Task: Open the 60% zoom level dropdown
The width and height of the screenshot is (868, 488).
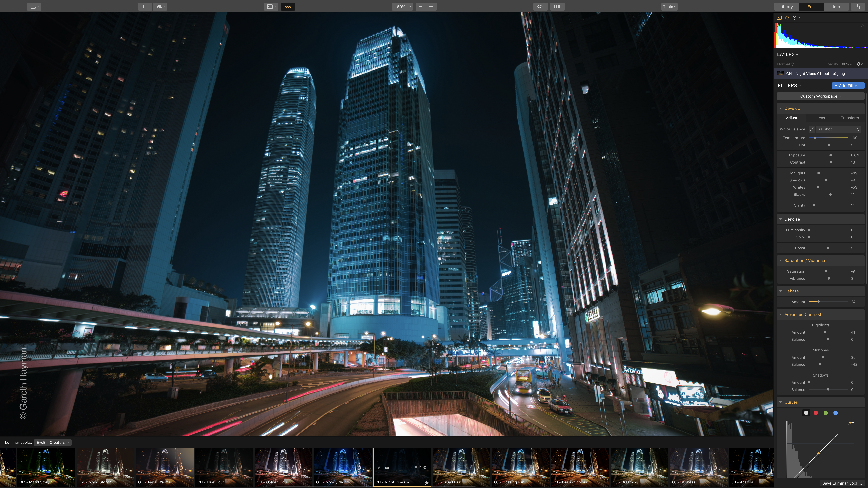Action: (402, 7)
